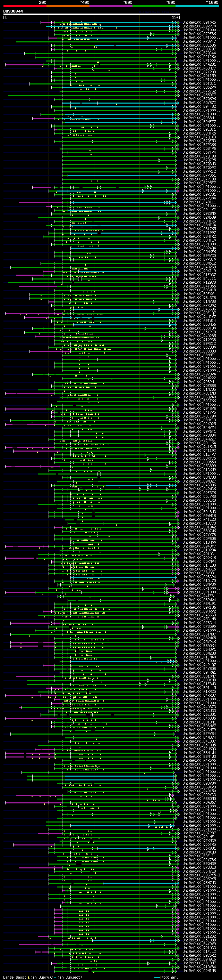Click the cyan ~100% identity legend bar
The image size is (222, 980).
(x=197, y=6)
